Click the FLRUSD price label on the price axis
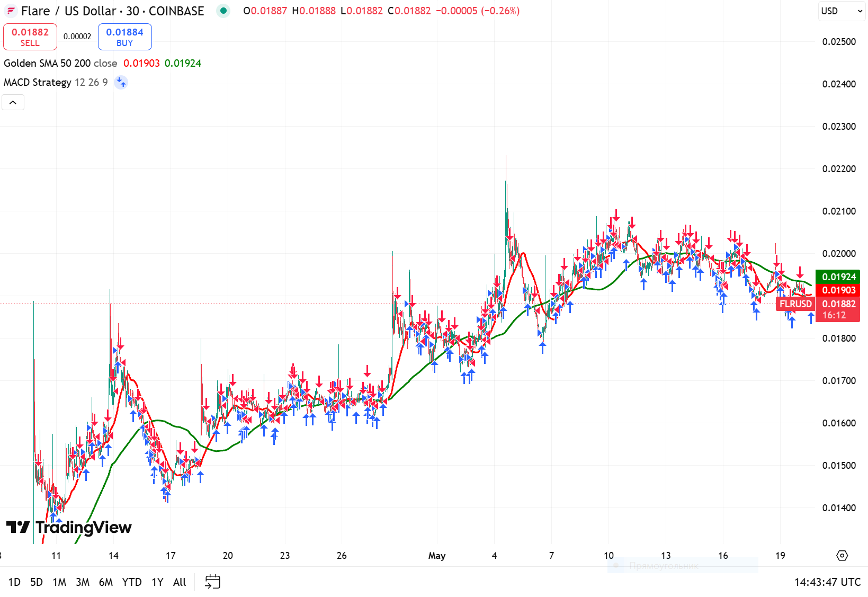Image resolution: width=868 pixels, height=597 pixels. coord(795,304)
